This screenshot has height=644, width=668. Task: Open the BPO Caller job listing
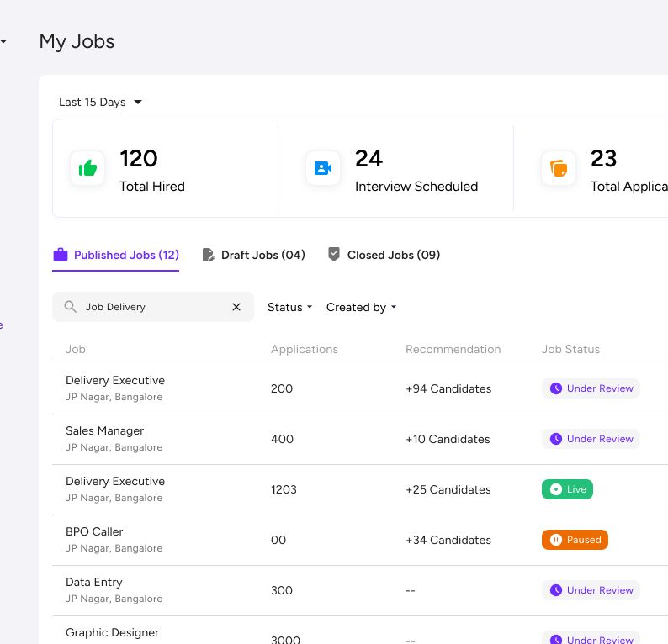point(94,532)
